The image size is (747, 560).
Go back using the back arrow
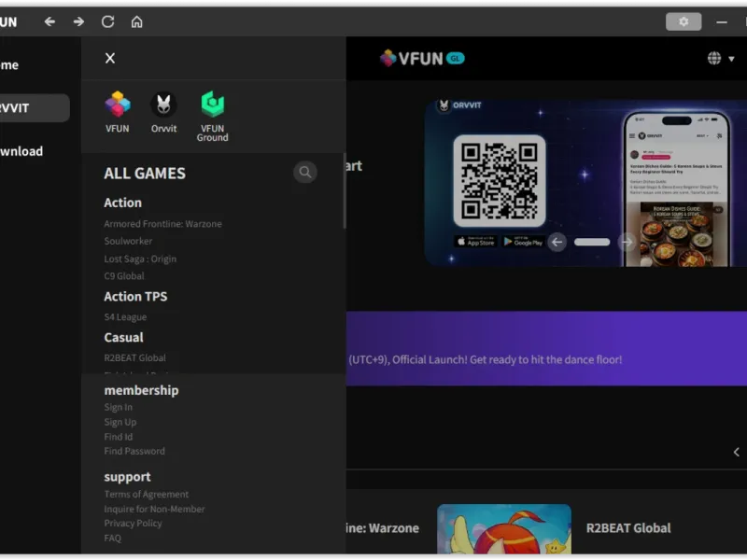(49, 21)
